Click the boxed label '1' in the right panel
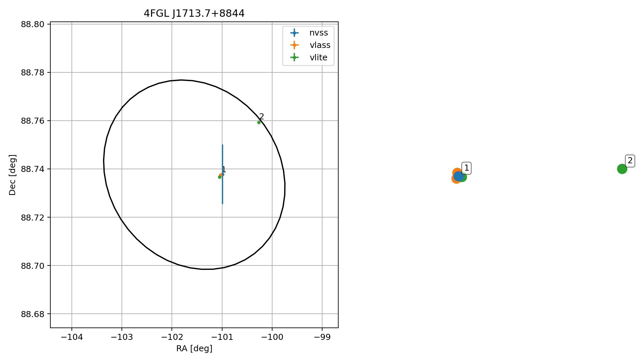Screen dimensions: 644x362 pyautogui.click(x=466, y=168)
